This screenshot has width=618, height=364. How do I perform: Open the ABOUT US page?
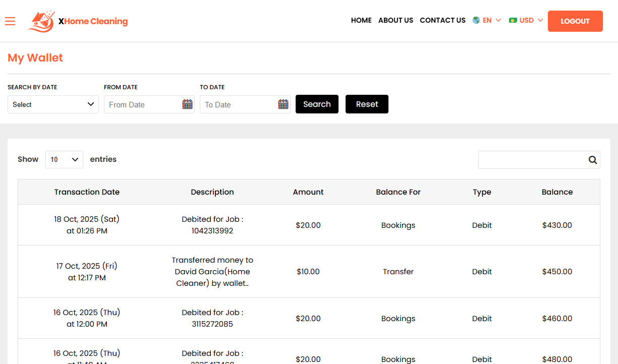pyautogui.click(x=396, y=20)
